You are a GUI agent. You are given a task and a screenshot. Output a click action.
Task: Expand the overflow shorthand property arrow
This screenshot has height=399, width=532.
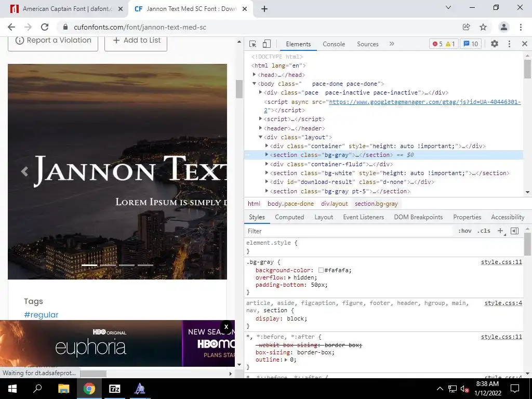click(x=290, y=277)
